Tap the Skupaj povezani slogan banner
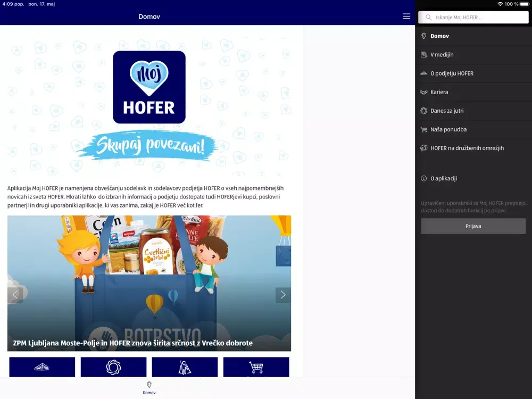This screenshot has width=532, height=399. [148, 146]
